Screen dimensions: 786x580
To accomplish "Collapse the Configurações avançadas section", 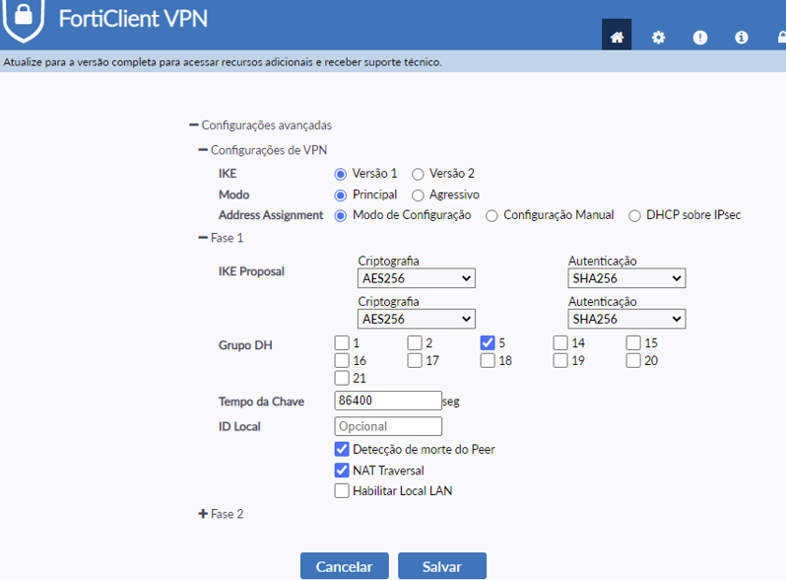I will [x=194, y=126].
